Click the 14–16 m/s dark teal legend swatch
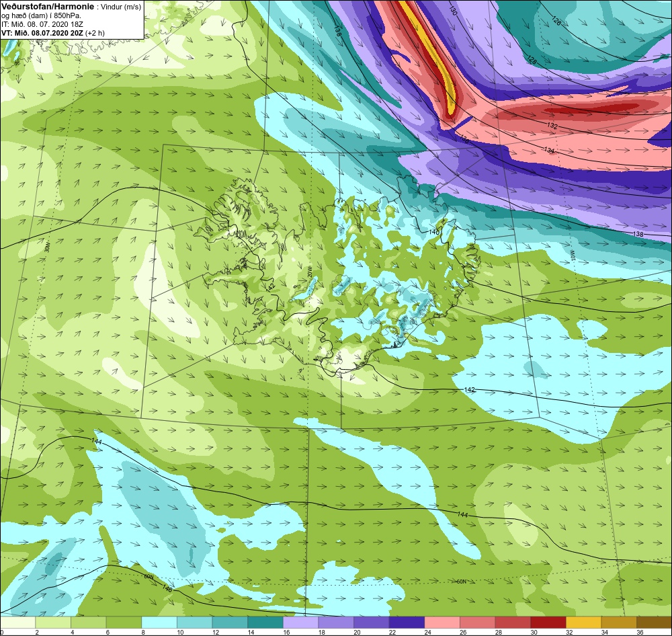The height and width of the screenshot is (636, 672). coord(265,623)
